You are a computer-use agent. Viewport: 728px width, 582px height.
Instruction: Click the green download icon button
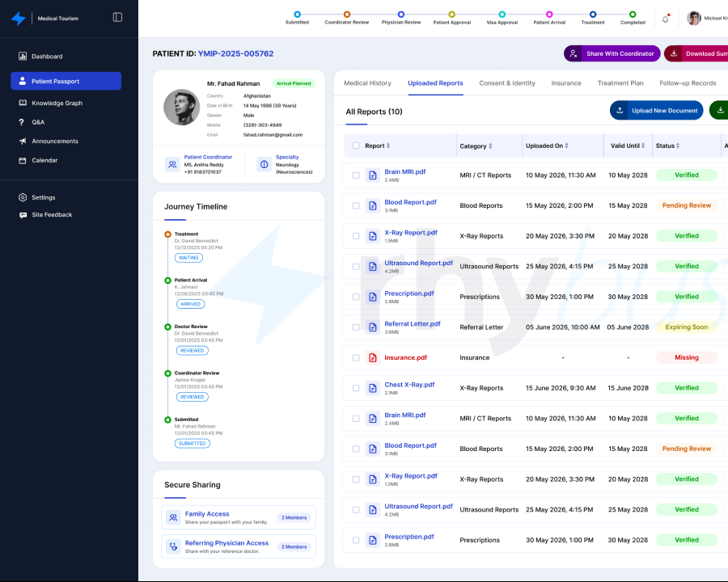(719, 110)
